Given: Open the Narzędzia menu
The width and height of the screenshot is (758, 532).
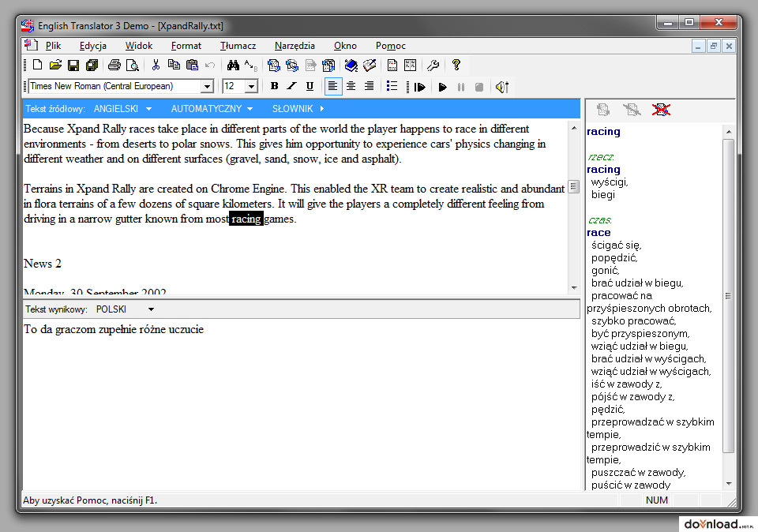Looking at the screenshot, I should coord(295,46).
